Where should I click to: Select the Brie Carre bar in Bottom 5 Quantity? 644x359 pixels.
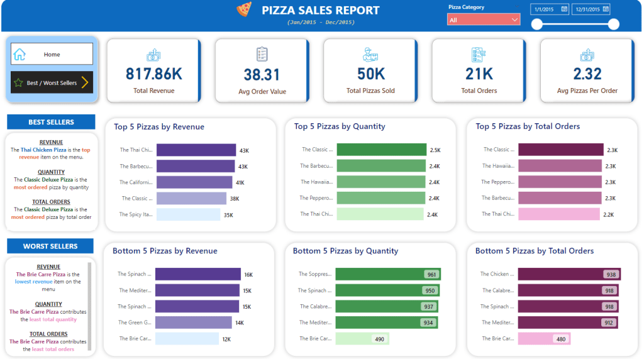(362, 338)
